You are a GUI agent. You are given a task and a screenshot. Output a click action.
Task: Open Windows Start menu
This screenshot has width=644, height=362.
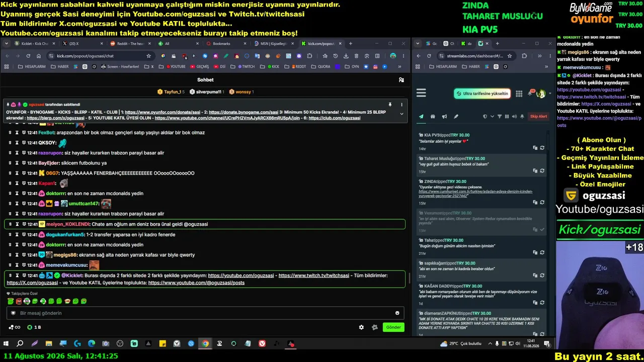pos(6,344)
